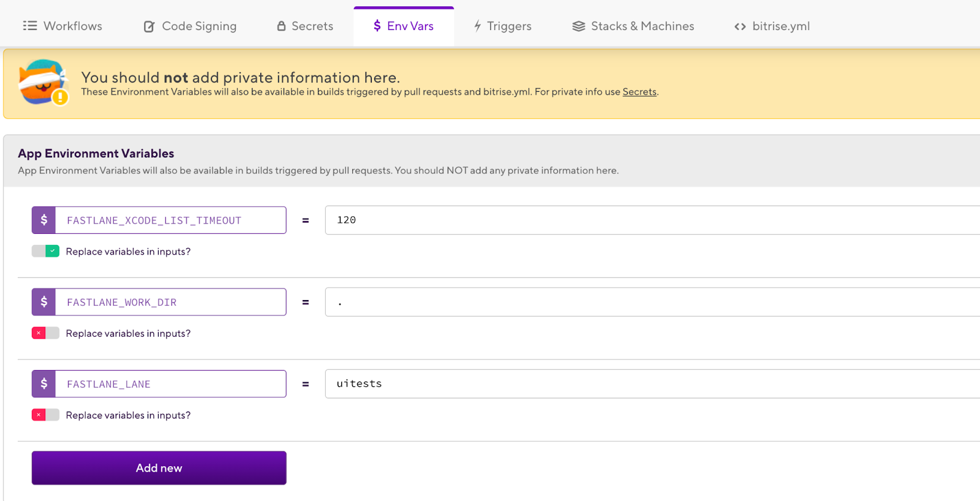Click the Code Signing pencil icon
The image size is (980, 501).
click(x=149, y=26)
